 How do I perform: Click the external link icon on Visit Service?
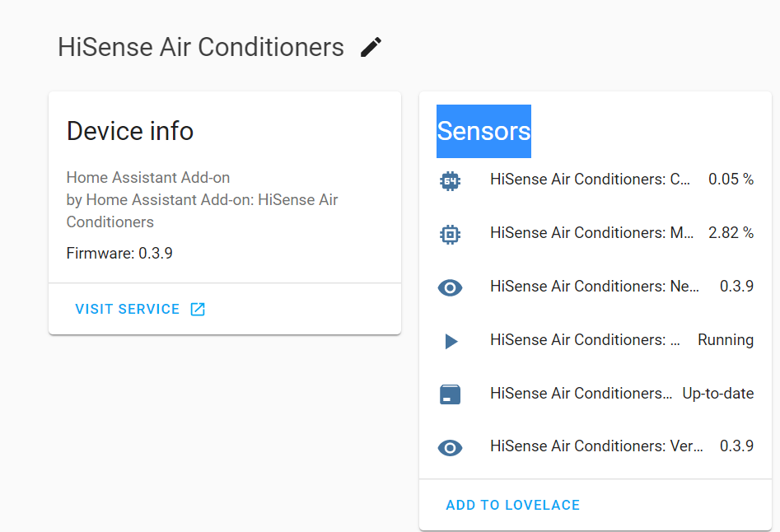click(x=197, y=309)
